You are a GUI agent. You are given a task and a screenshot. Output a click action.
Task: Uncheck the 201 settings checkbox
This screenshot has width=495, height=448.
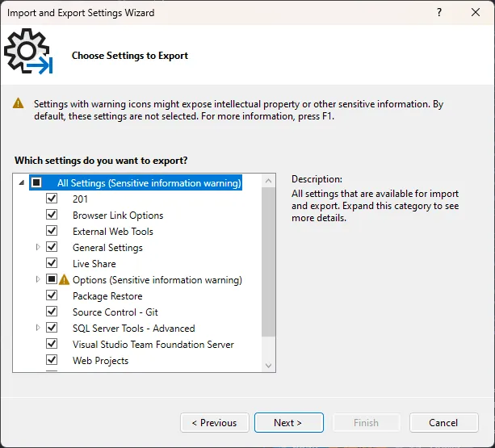[52, 199]
